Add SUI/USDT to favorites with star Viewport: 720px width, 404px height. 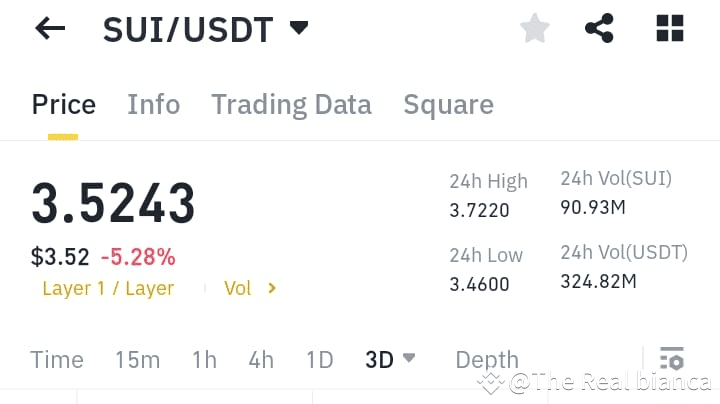[534, 28]
